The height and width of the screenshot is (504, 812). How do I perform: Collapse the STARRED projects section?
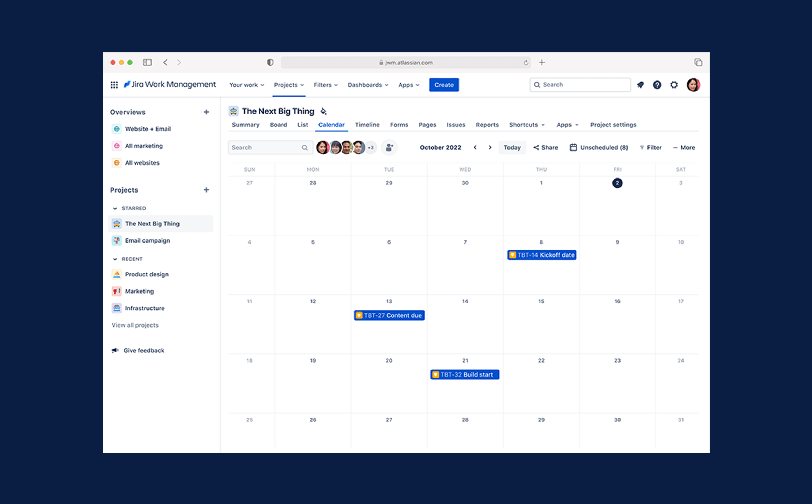pyautogui.click(x=115, y=208)
